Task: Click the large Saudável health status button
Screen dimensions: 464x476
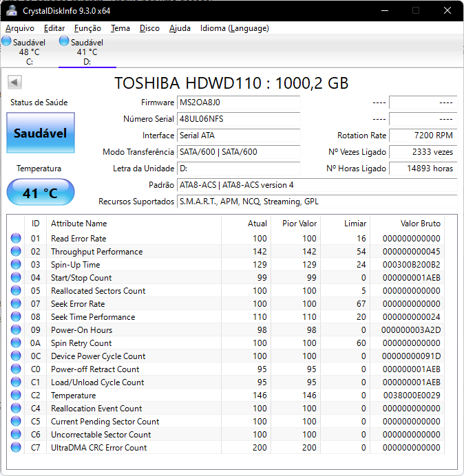Action: 41,133
